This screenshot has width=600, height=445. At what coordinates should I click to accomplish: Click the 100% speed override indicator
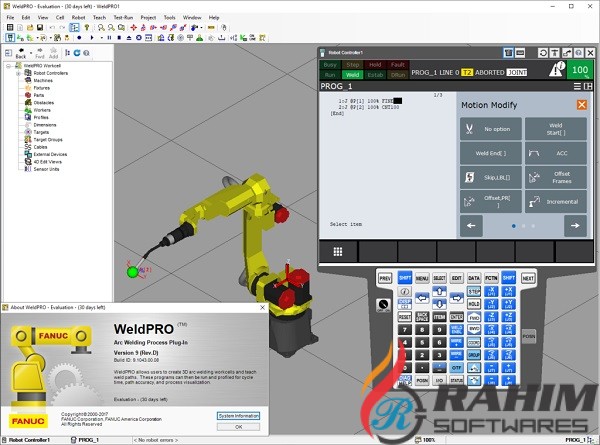[580, 70]
